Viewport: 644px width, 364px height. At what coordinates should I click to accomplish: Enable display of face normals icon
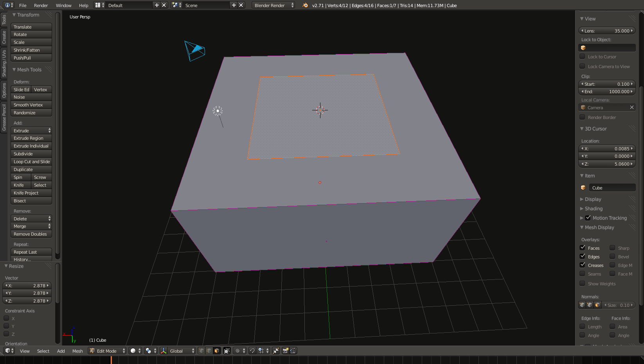pos(597,305)
